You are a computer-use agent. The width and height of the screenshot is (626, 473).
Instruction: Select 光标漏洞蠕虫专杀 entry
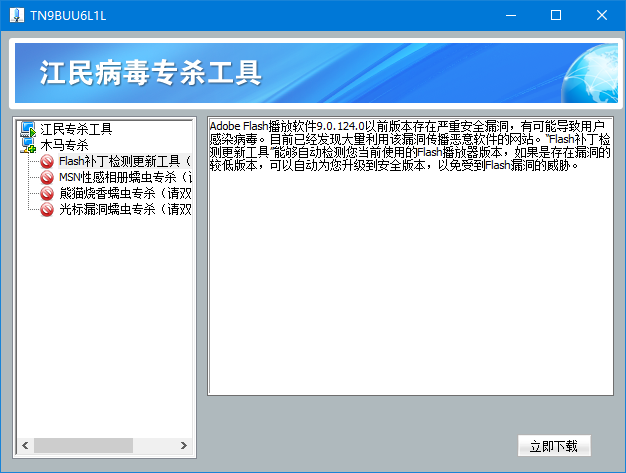point(125,209)
